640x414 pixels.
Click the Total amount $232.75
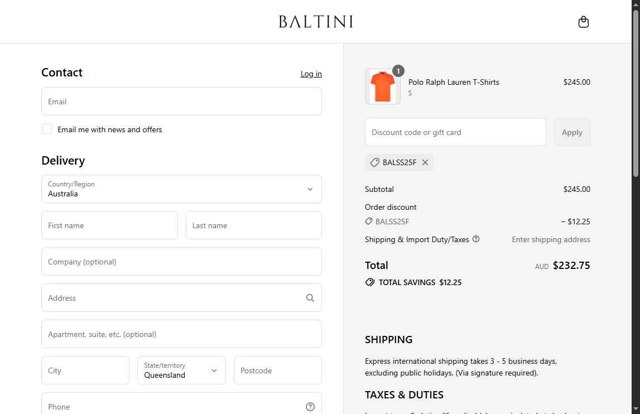click(x=571, y=265)
